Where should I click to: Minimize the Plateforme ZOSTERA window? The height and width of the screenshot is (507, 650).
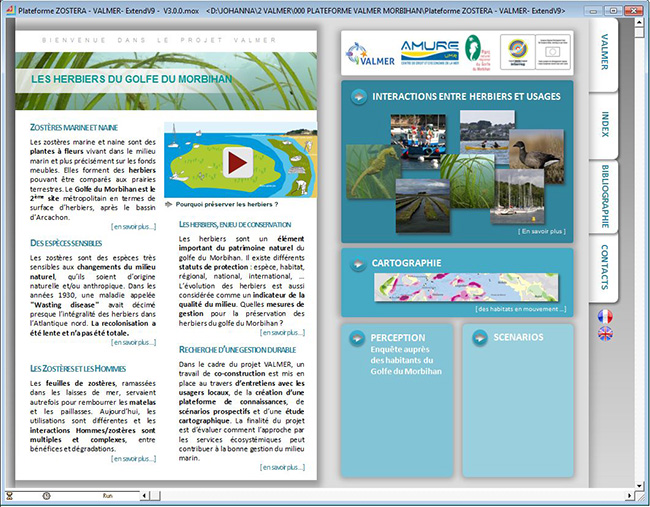click(593, 10)
